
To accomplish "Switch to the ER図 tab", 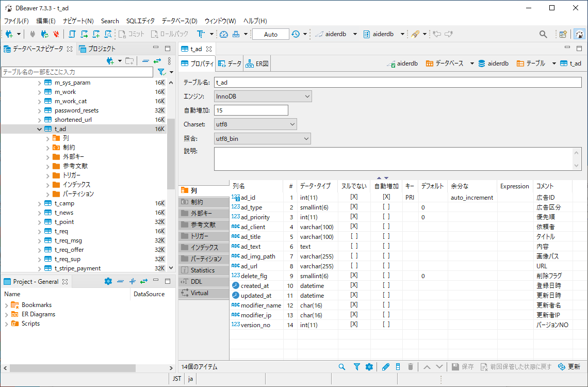I will click(x=257, y=63).
